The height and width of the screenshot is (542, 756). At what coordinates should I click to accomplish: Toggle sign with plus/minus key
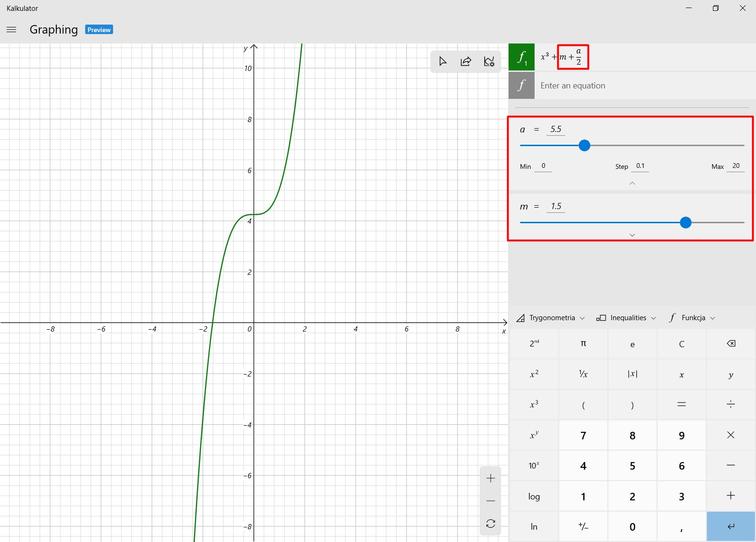583,526
